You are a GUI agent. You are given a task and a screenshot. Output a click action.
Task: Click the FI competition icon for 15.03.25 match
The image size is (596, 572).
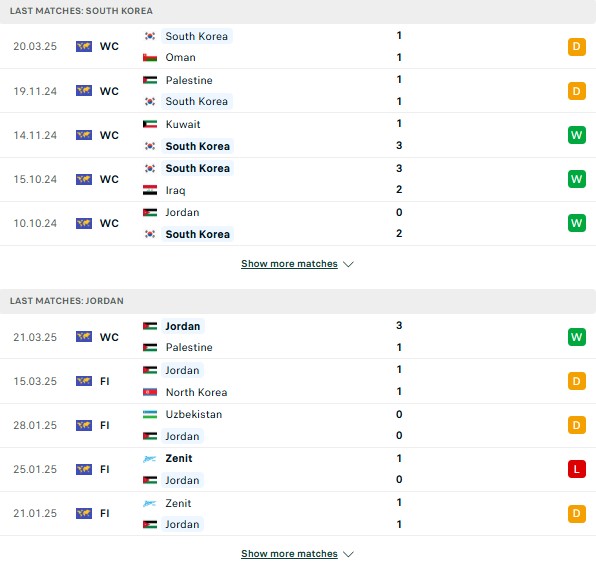pos(84,381)
